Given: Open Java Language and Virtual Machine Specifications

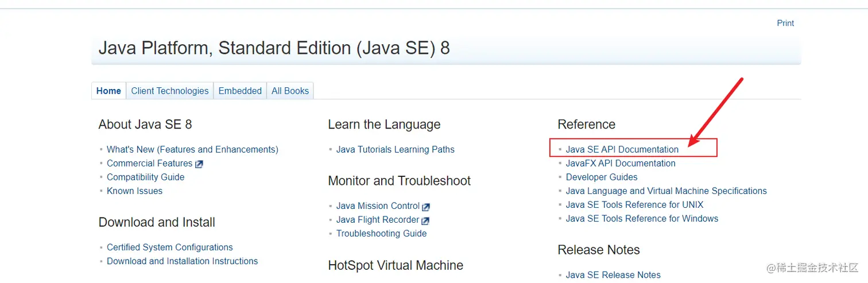Looking at the screenshot, I should pyautogui.click(x=666, y=191).
